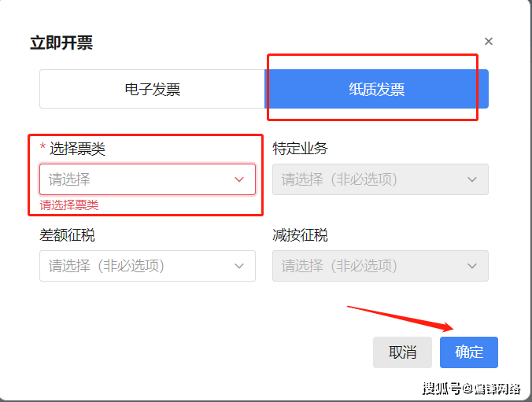Click the 请选择票类 error message
The width and height of the screenshot is (532, 402).
pos(69,205)
